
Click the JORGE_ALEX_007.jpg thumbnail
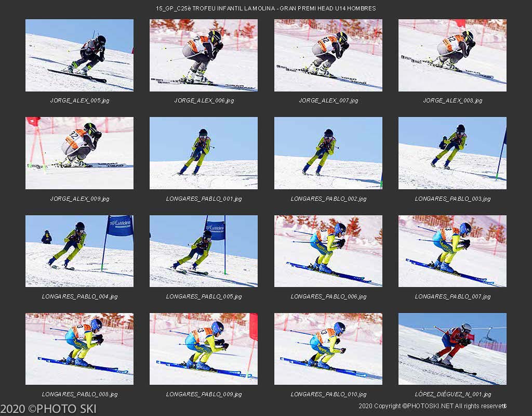(328, 55)
